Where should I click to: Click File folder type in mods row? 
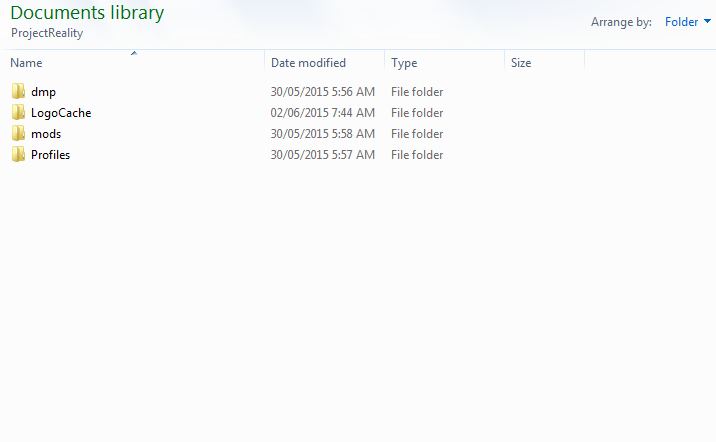417,134
